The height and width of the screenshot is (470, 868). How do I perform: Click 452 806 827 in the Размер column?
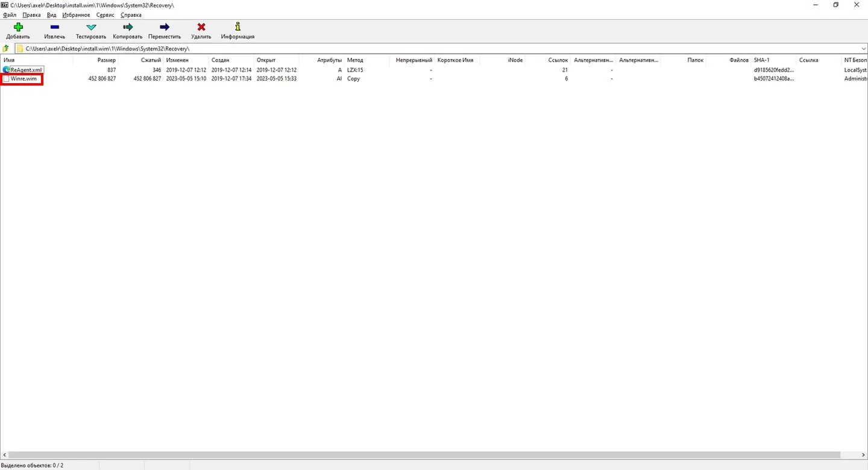tap(102, 79)
